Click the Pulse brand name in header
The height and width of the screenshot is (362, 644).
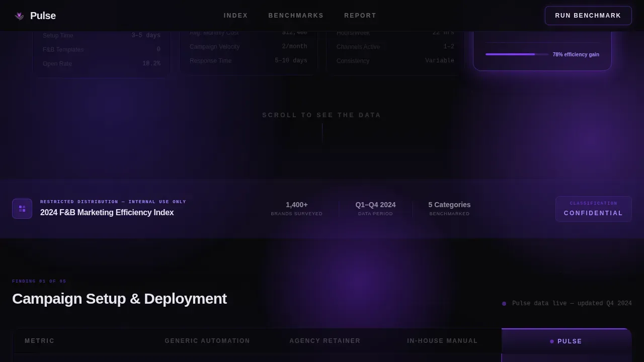click(x=43, y=16)
